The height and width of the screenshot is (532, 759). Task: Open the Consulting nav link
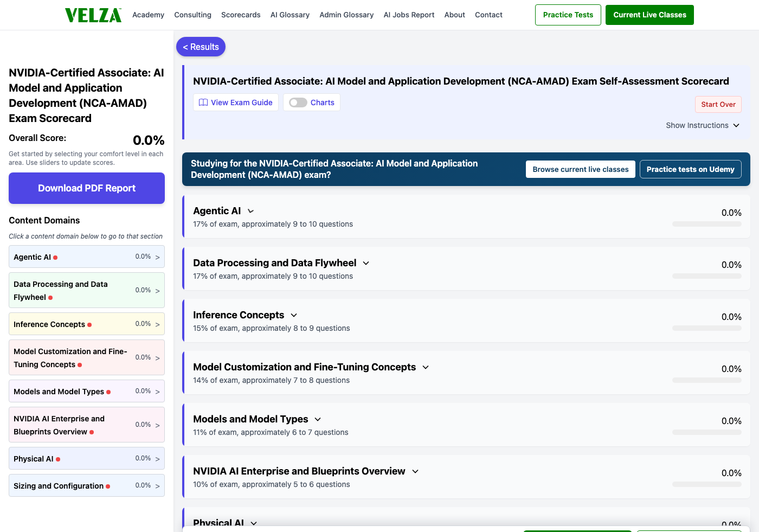pos(192,15)
